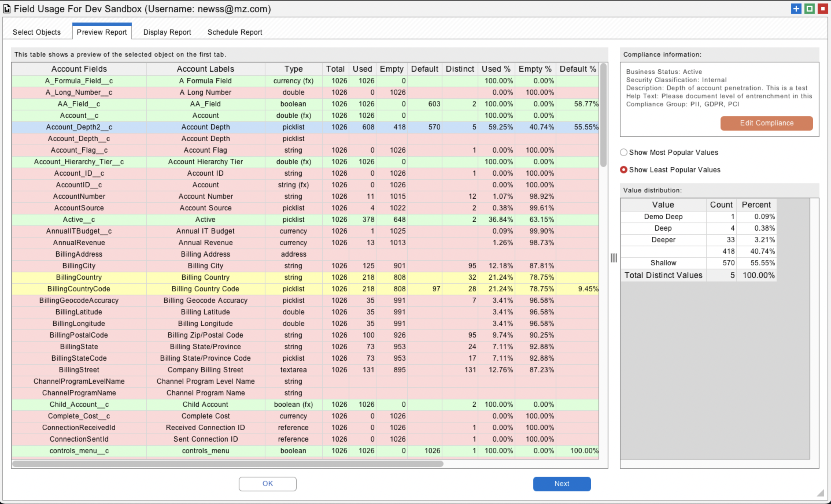The width and height of the screenshot is (831, 504).
Task: Click the vertical table scrollbar thumb
Action: click(x=603, y=115)
